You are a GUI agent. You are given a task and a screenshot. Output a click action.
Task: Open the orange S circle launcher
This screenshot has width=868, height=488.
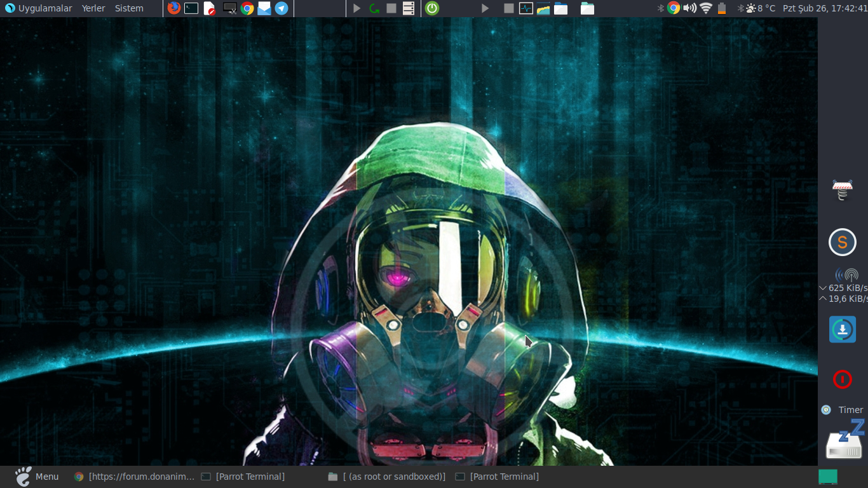[843, 242]
